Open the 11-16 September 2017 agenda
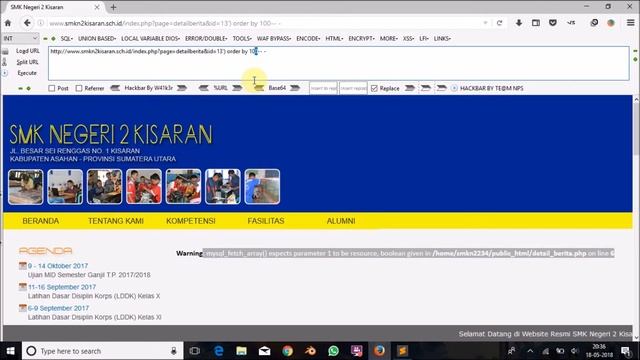The width and height of the screenshot is (640, 360). coord(62,287)
